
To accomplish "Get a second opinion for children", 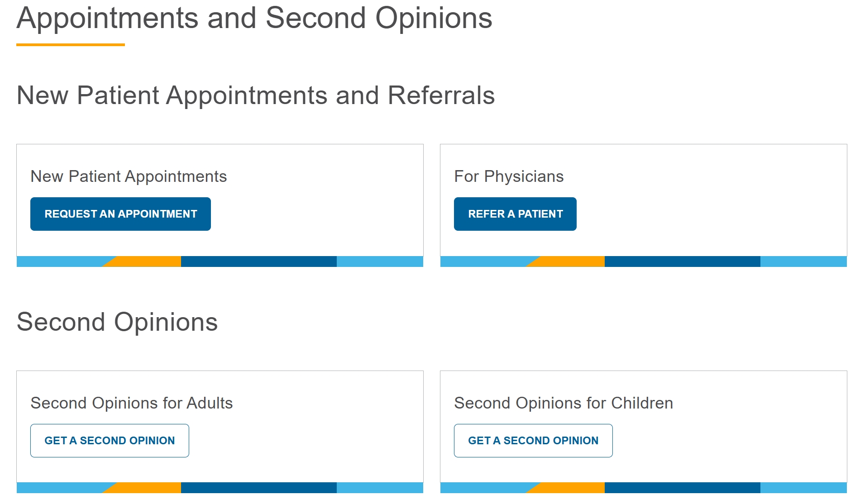I will coord(533,441).
